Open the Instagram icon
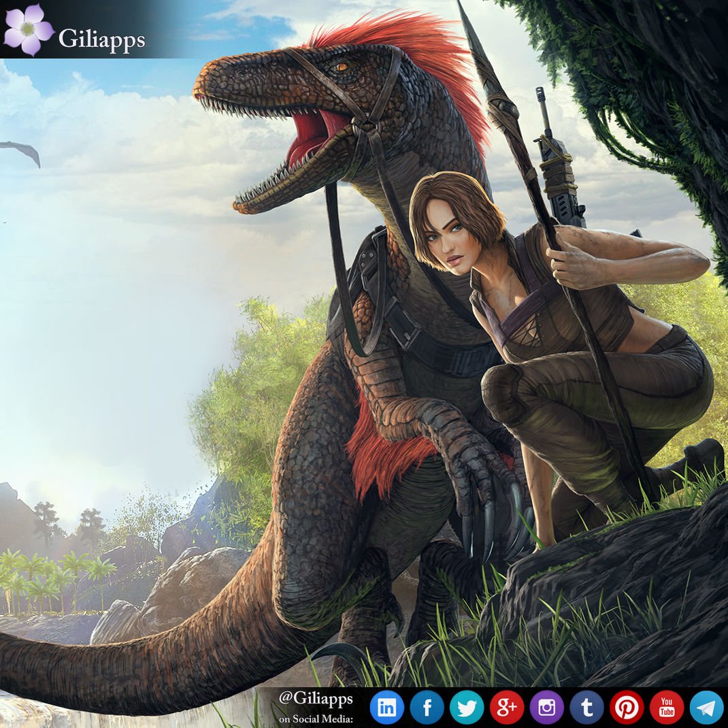This screenshot has width=728, height=728. [546, 708]
